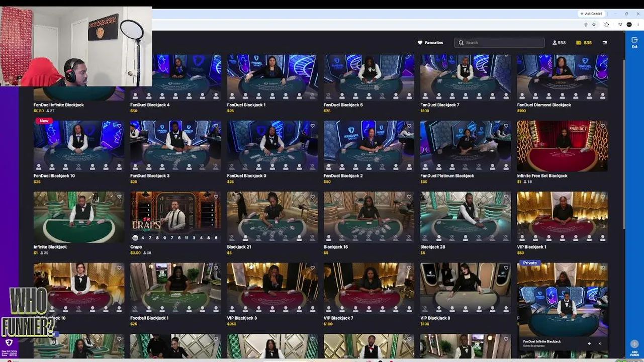This screenshot has width=644, height=362.
Task: Favourite the FanDuel Blackjack 3 table
Action: click(216, 126)
